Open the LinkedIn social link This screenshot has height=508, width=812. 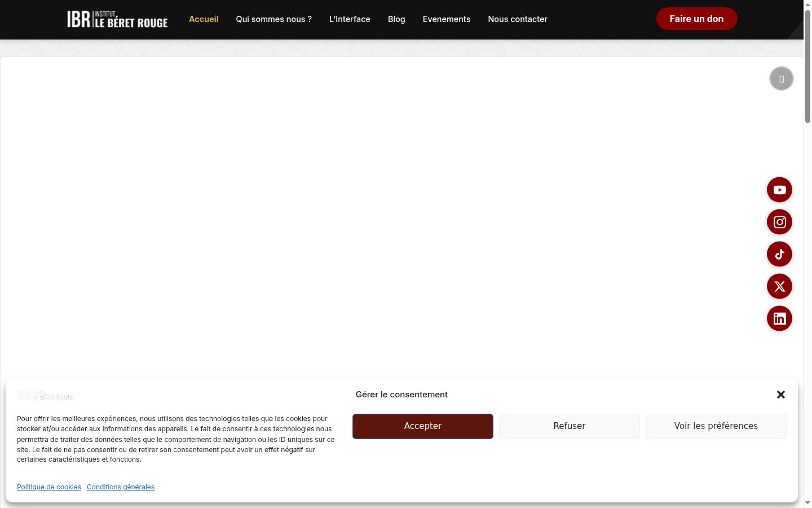[x=779, y=318]
